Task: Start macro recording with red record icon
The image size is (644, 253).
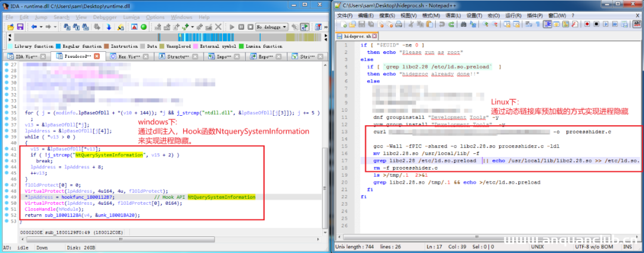Action: click(x=587, y=24)
